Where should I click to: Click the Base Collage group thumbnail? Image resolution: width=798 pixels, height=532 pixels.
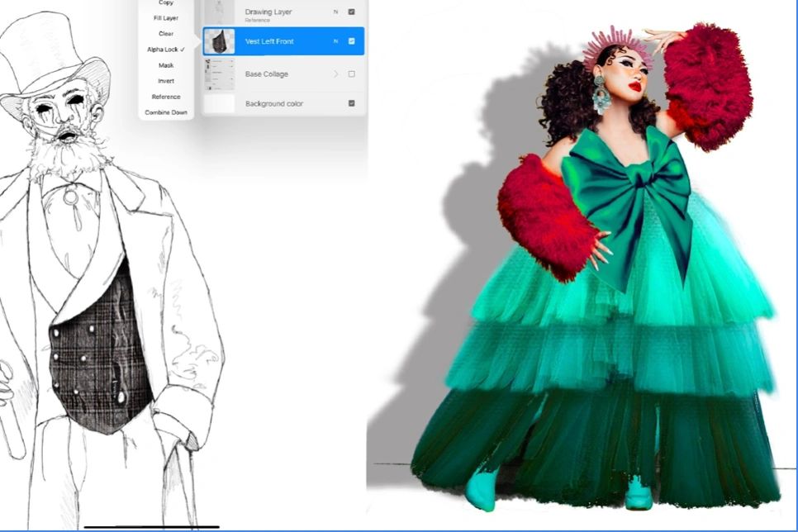pyautogui.click(x=219, y=73)
